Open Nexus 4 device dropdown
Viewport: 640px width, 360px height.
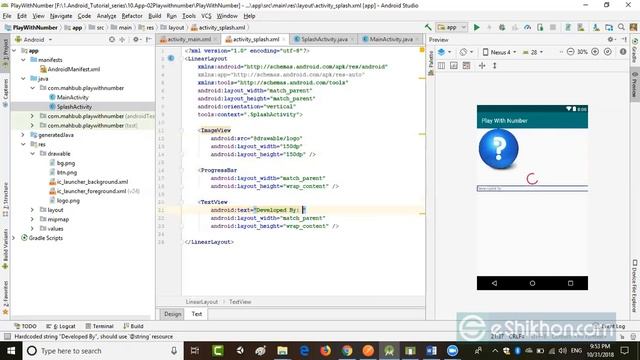pyautogui.click(x=499, y=52)
